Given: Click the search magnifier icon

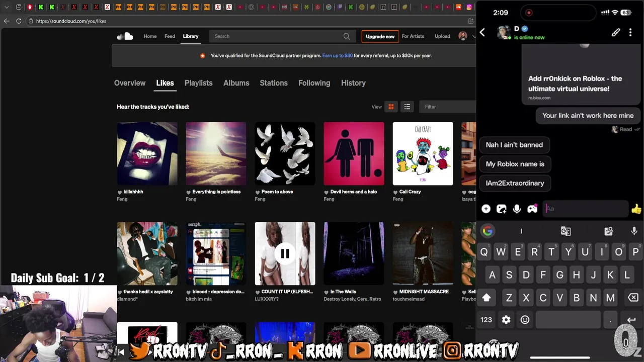Looking at the screenshot, I should pyautogui.click(x=347, y=36).
